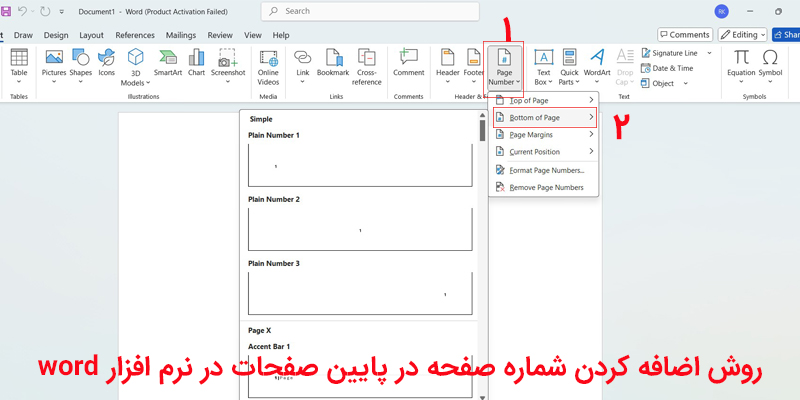Viewport: 800px width, 400px height.
Task: Click the Comments button
Action: point(685,35)
